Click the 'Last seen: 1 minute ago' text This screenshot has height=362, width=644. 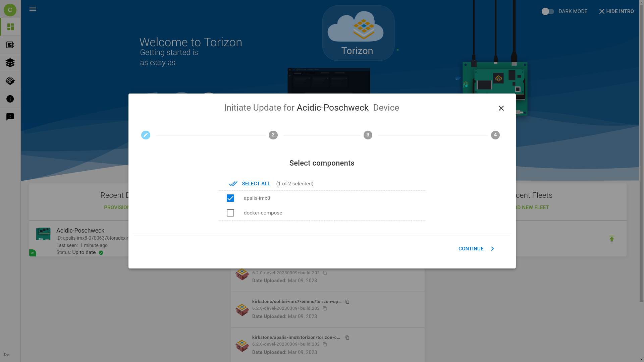[82, 245]
